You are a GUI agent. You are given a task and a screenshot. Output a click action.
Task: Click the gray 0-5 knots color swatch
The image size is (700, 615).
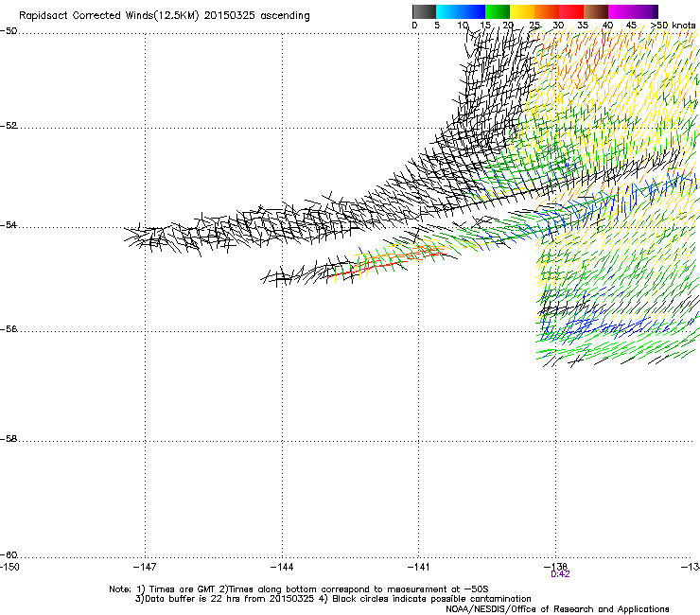424,11
